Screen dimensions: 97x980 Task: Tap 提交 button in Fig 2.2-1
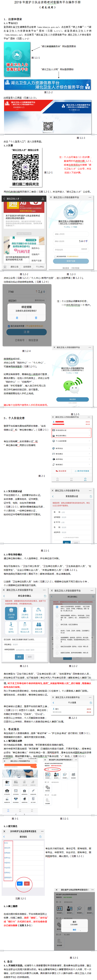point(19,657)
